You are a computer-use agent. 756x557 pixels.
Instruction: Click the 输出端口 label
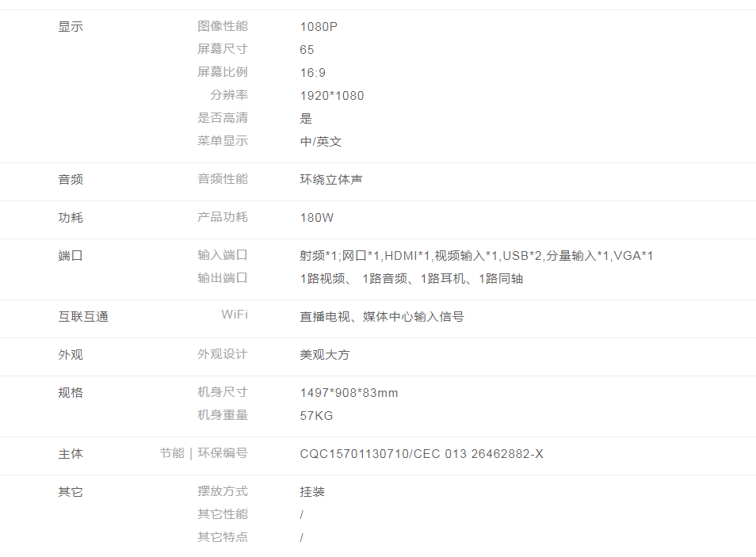pos(222,278)
